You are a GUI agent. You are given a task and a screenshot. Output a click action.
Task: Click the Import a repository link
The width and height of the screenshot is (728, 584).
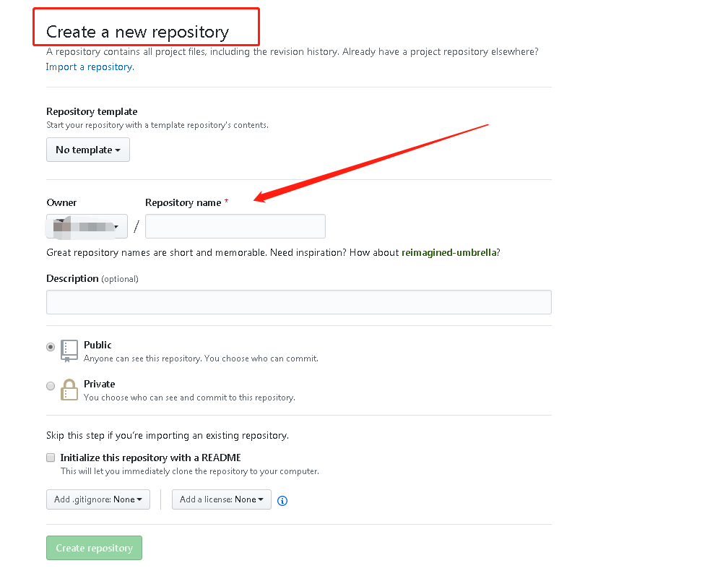coord(90,67)
